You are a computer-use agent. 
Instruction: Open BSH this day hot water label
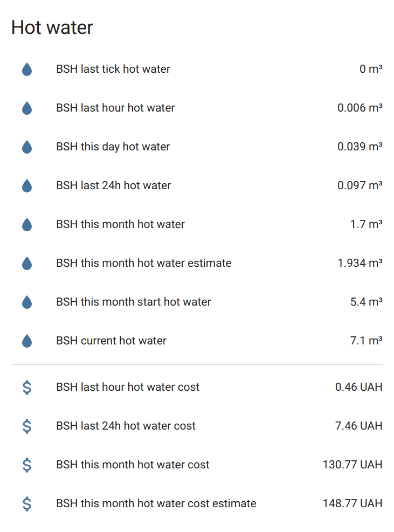point(113,147)
